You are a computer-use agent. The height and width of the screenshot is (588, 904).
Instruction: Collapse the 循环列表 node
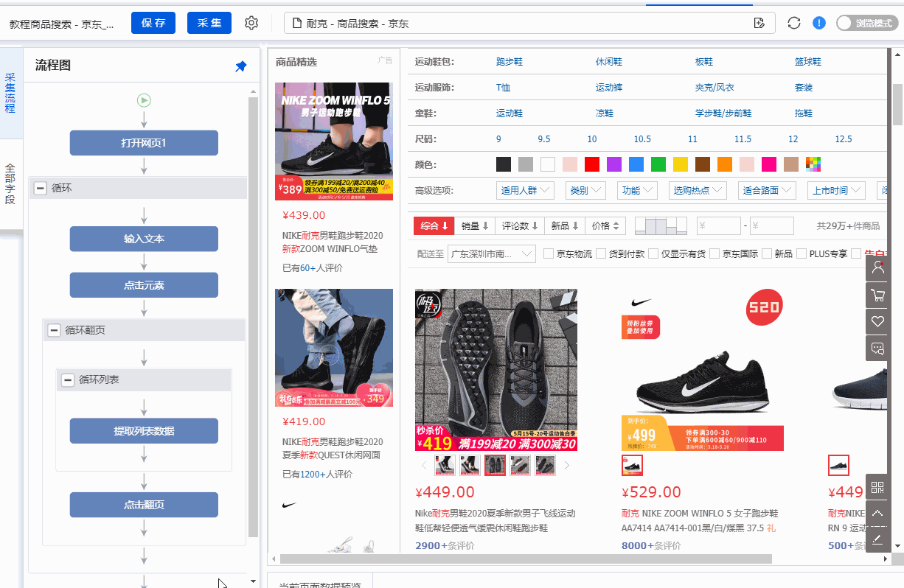[x=68, y=380]
